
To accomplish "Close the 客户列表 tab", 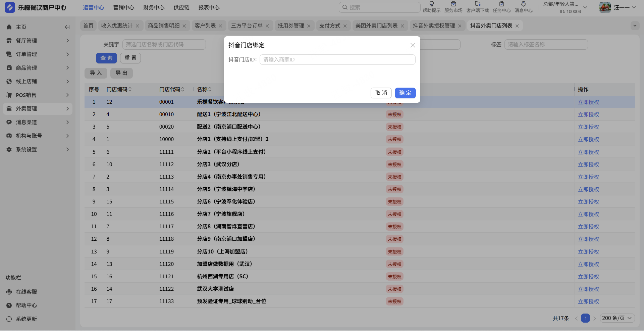I will (220, 26).
